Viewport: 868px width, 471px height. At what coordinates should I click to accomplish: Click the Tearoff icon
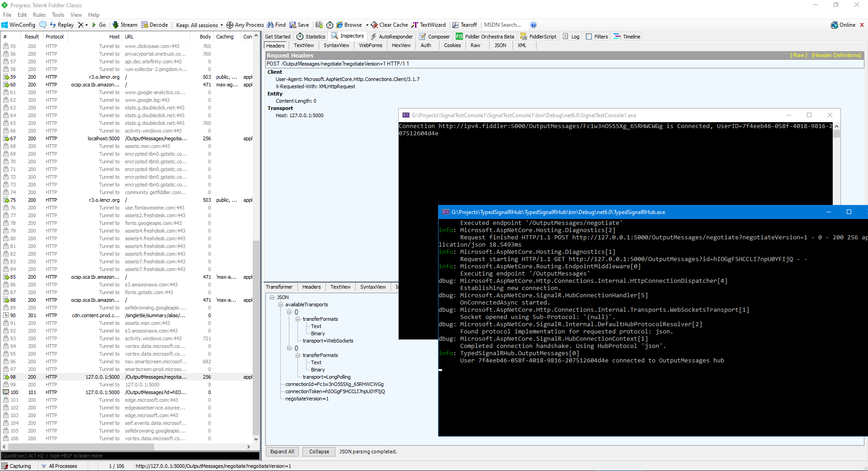click(x=465, y=25)
